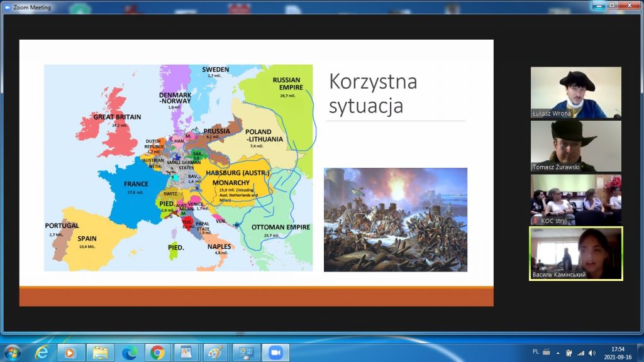Click the network signal tray icon
644x362 pixels.
tap(580, 353)
